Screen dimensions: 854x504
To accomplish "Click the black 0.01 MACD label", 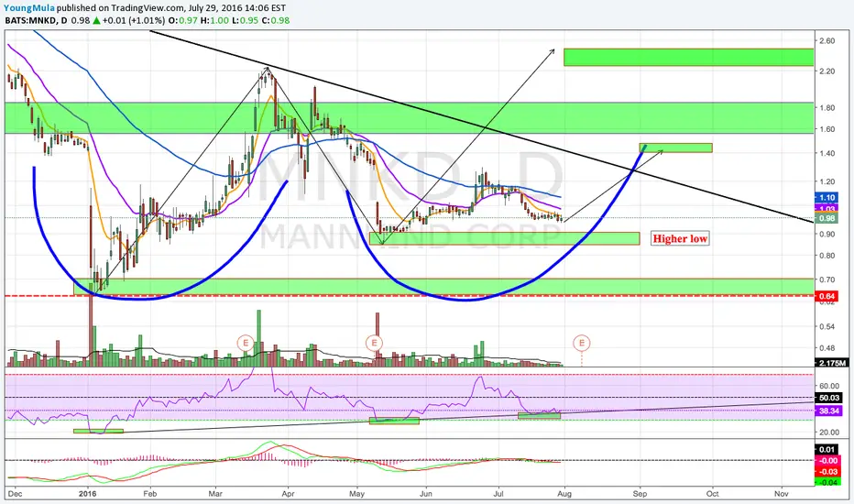I will [x=827, y=450].
